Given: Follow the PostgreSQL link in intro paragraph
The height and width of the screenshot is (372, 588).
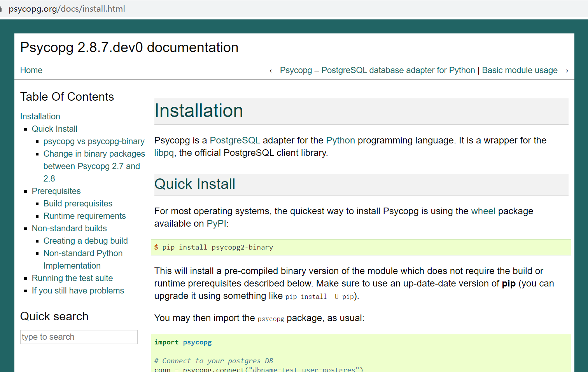Looking at the screenshot, I should click(x=235, y=140).
